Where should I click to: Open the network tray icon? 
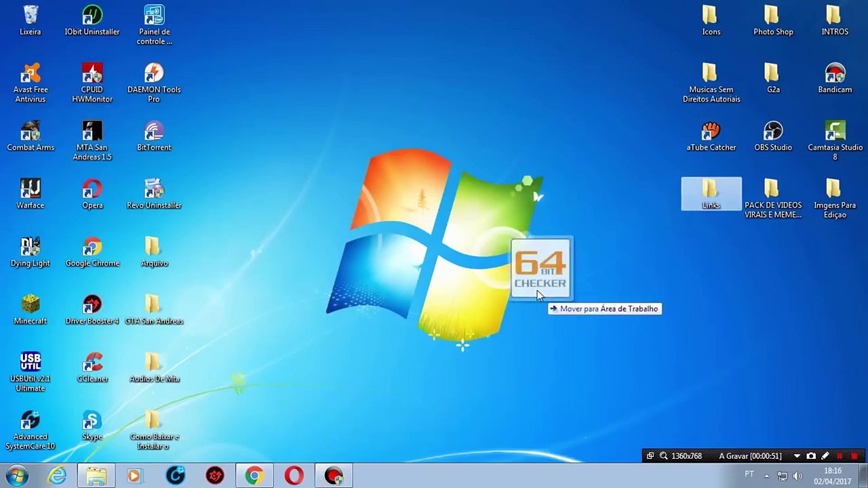[782, 476]
